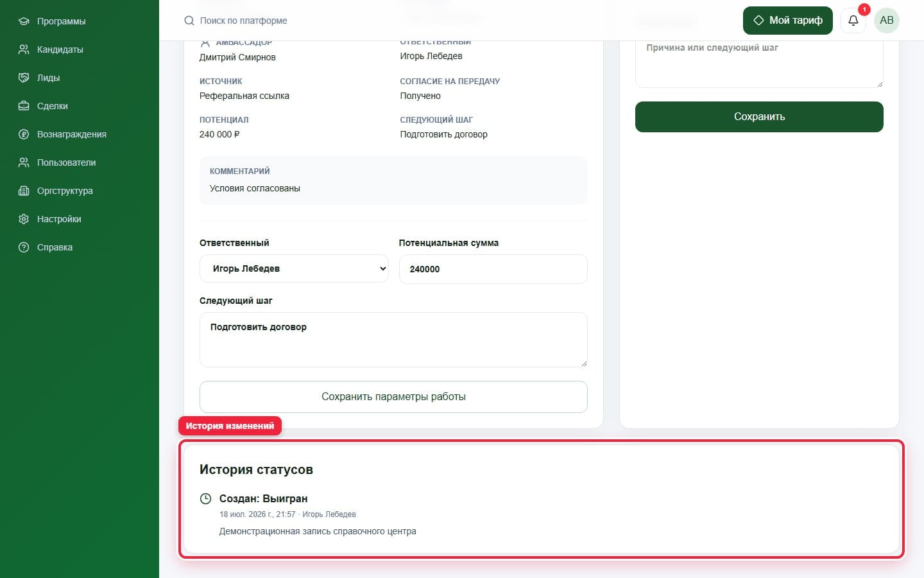Click the search magnifier icon
This screenshot has width=924, height=578.
[x=189, y=21]
